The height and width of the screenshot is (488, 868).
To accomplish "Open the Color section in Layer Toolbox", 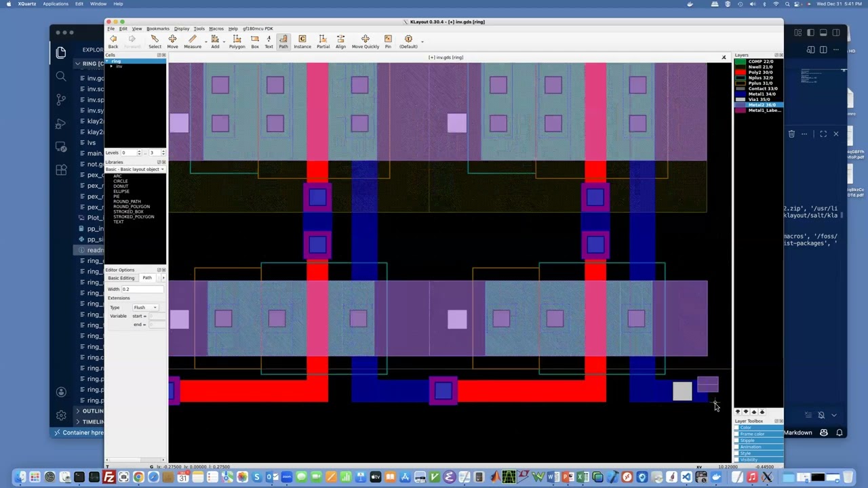I will click(759, 428).
